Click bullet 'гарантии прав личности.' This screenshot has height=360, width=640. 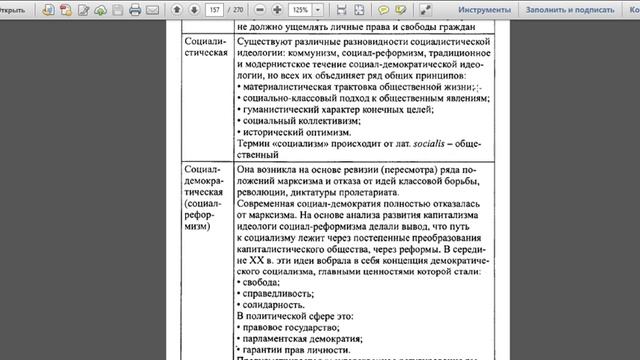click(293, 350)
